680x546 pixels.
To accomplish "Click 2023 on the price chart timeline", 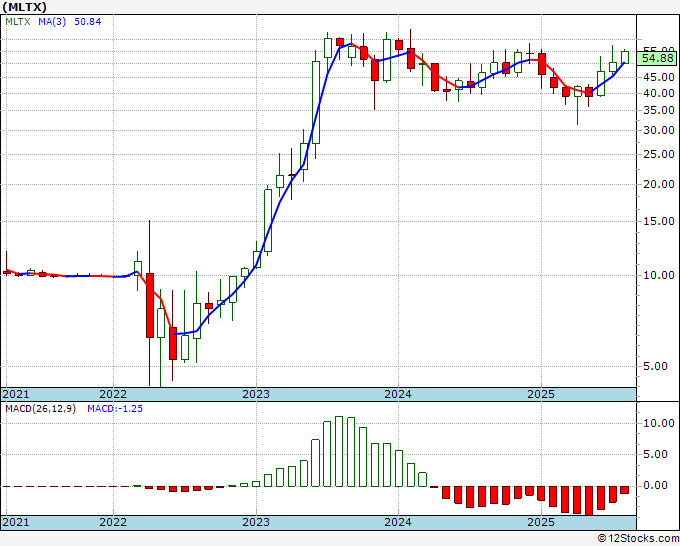I will point(256,394).
